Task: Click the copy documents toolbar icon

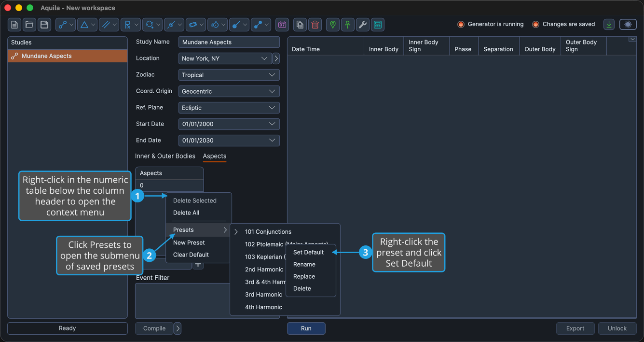Action: pyautogui.click(x=300, y=25)
